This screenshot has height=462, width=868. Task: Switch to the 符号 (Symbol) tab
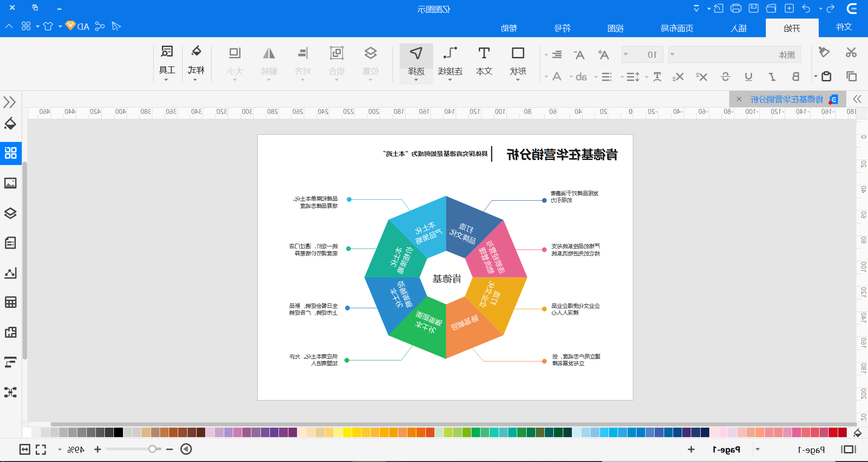[562, 28]
